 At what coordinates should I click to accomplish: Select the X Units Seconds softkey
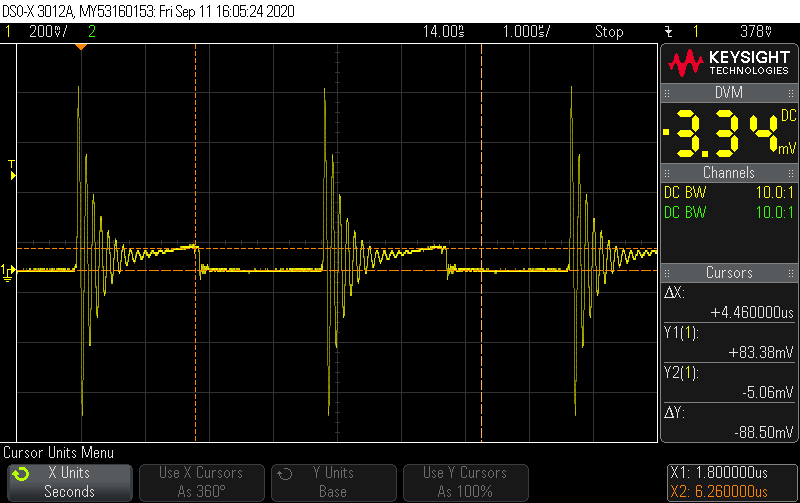tap(70, 482)
